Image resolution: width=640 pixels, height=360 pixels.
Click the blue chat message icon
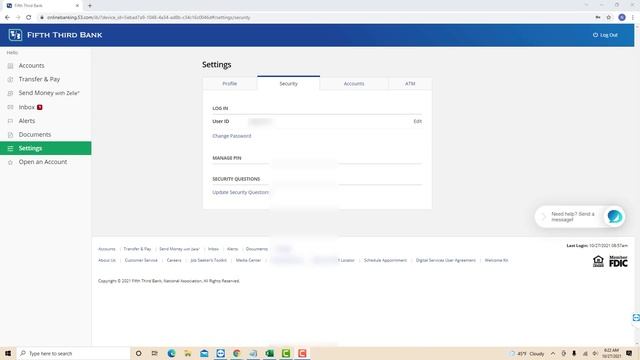coord(614,216)
